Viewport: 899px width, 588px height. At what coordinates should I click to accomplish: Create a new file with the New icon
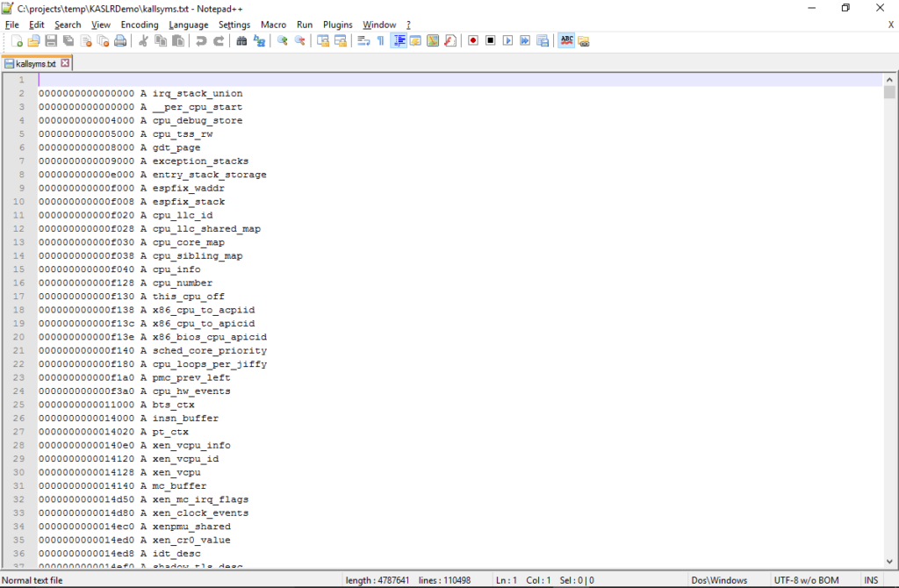tap(18, 40)
